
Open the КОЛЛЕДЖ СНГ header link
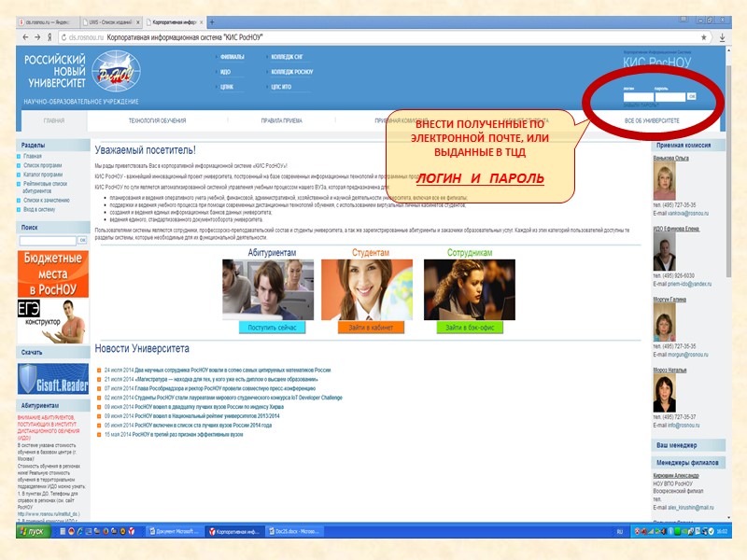[287, 57]
